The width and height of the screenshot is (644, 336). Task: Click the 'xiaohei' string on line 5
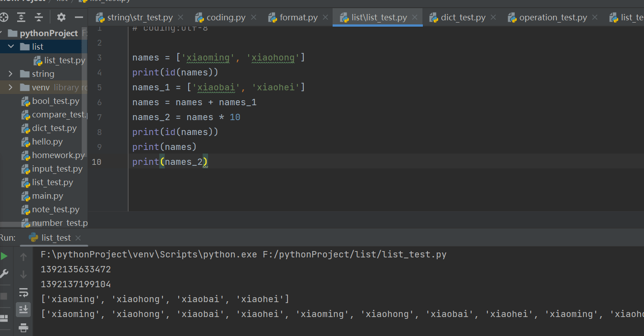click(x=276, y=87)
